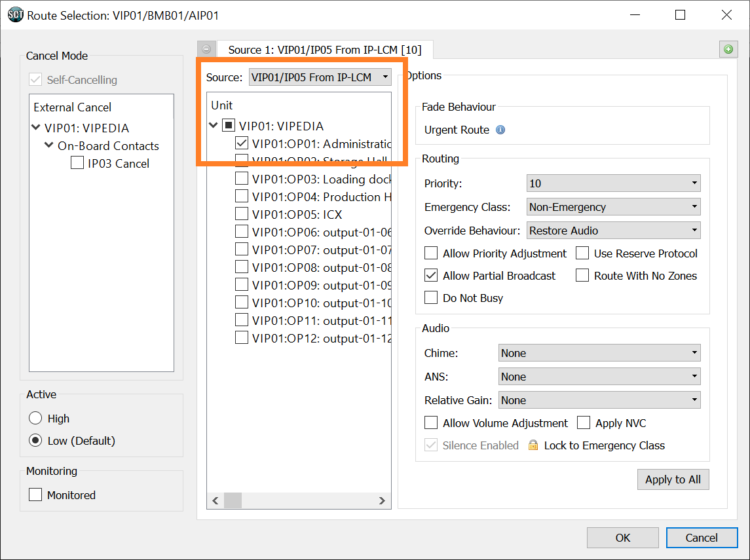The height and width of the screenshot is (560, 750).
Task: Click the OK button
Action: point(622,538)
